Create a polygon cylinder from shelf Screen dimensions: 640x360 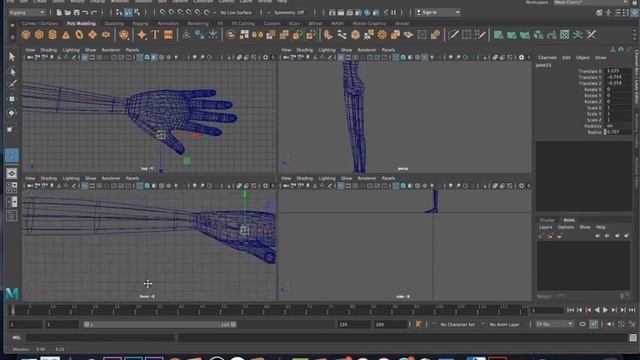[53, 35]
